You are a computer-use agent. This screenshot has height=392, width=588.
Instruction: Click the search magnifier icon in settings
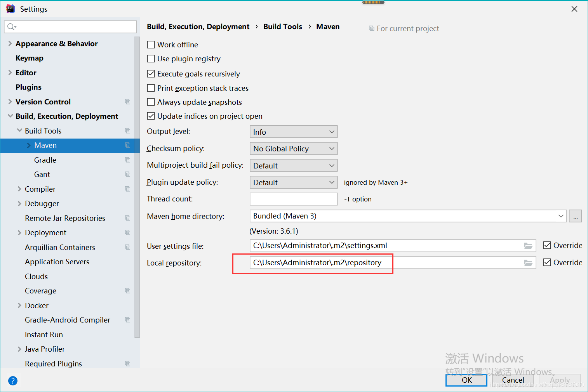click(x=12, y=27)
